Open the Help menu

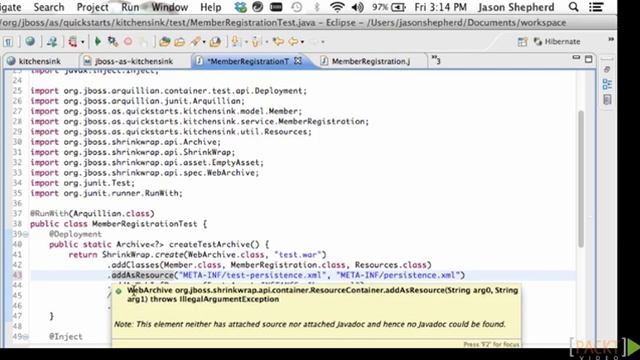tap(211, 7)
